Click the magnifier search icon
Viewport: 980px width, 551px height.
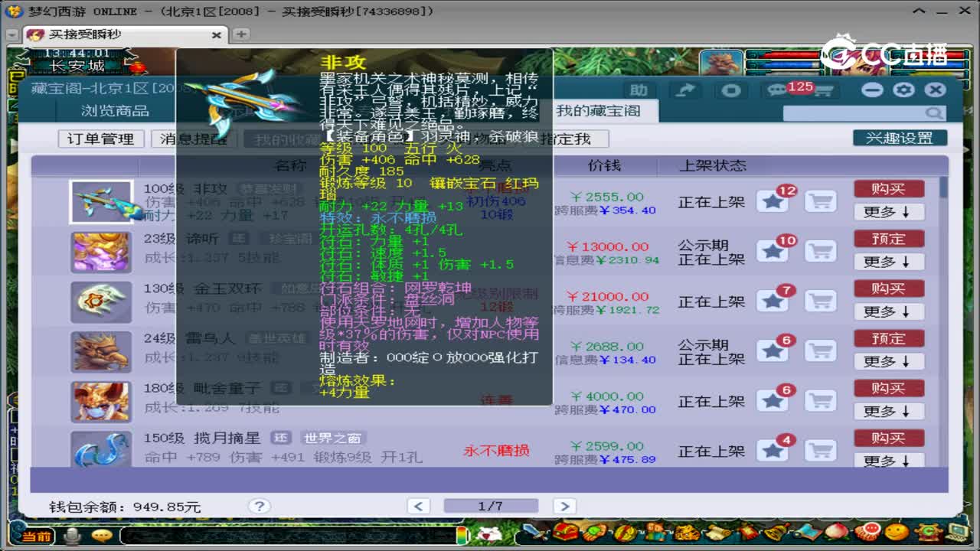pyautogui.click(x=934, y=113)
